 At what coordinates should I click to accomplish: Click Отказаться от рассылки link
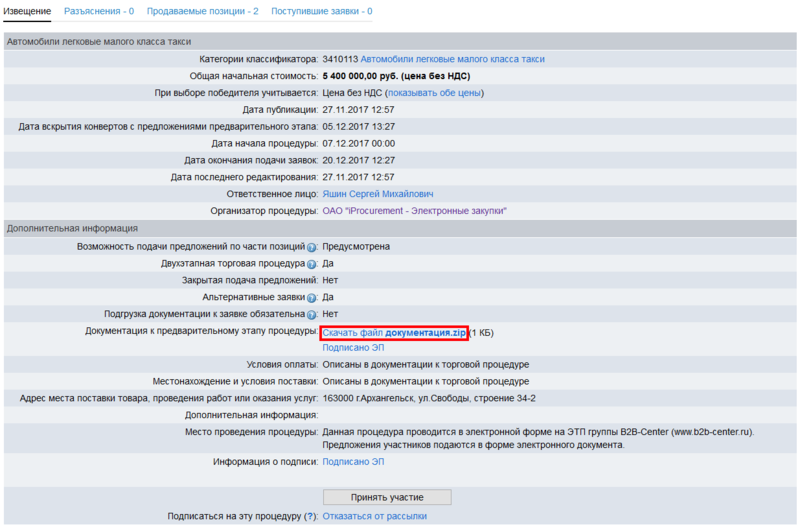(374, 516)
